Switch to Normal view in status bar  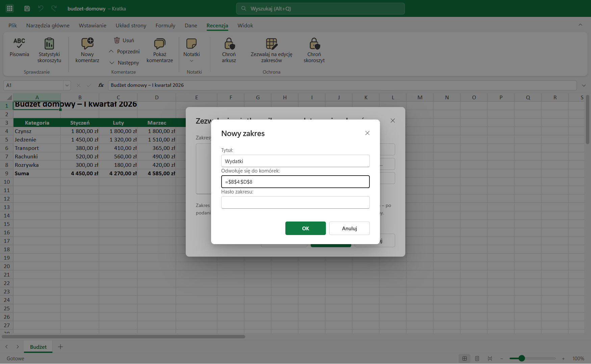[x=465, y=358]
